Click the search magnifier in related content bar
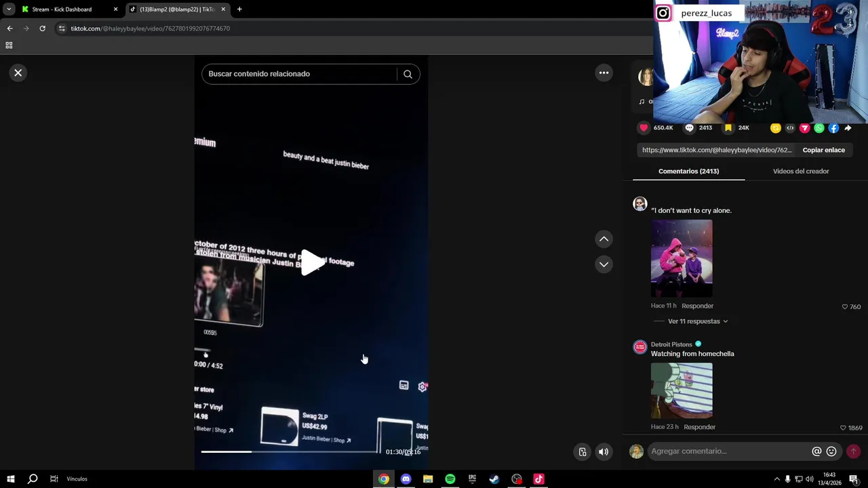 point(408,74)
